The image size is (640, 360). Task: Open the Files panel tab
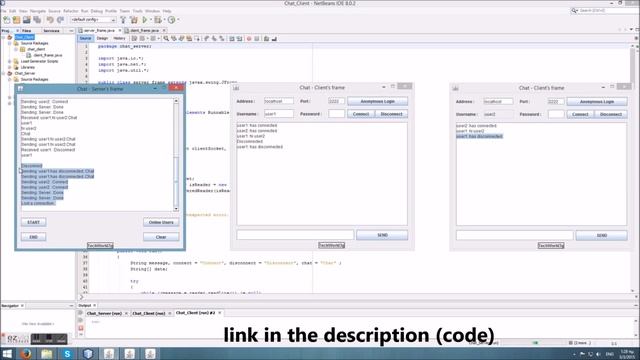[x=27, y=31]
